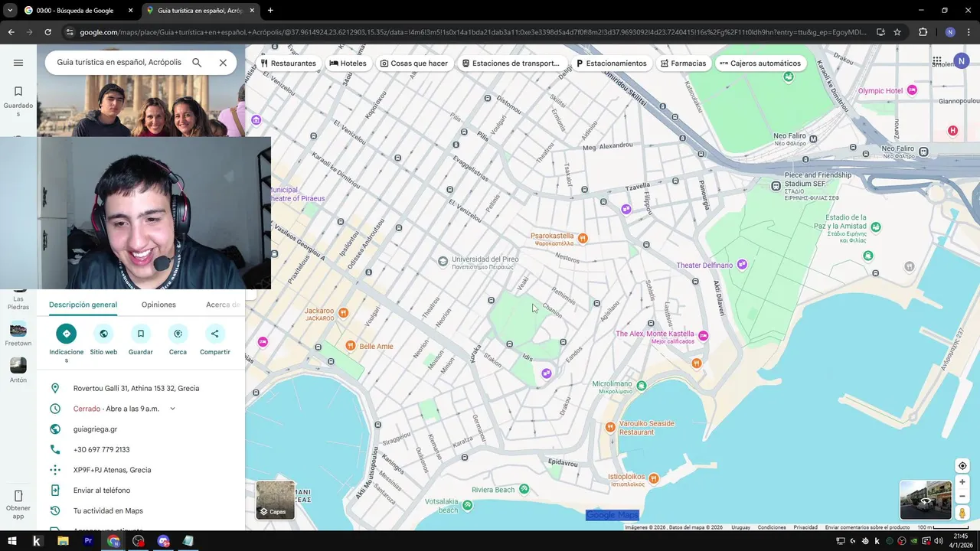The height and width of the screenshot is (551, 980).
Task: Click the search magnifier icon in Maps
Action: 197,63
